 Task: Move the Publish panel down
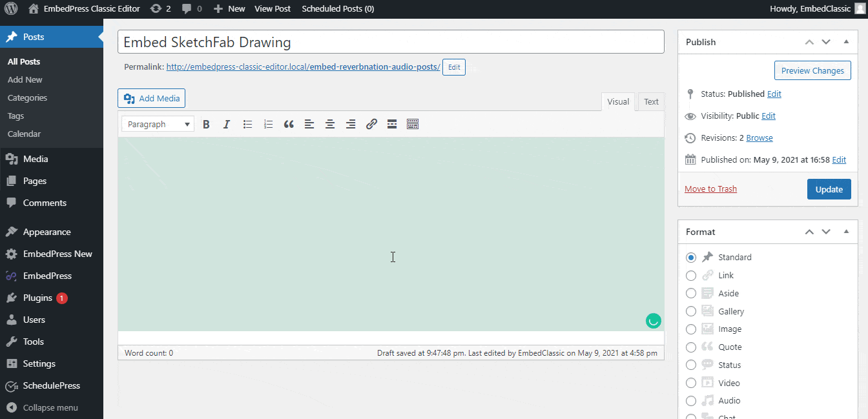coord(826,42)
